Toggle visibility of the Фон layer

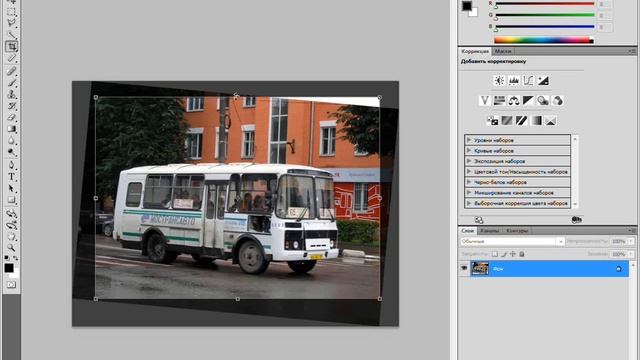(x=464, y=269)
